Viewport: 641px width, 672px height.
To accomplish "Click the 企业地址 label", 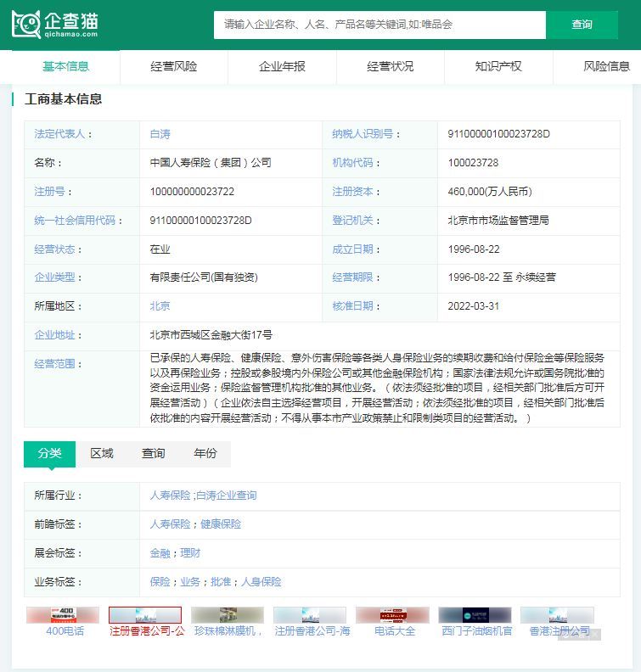I will 54,335.
